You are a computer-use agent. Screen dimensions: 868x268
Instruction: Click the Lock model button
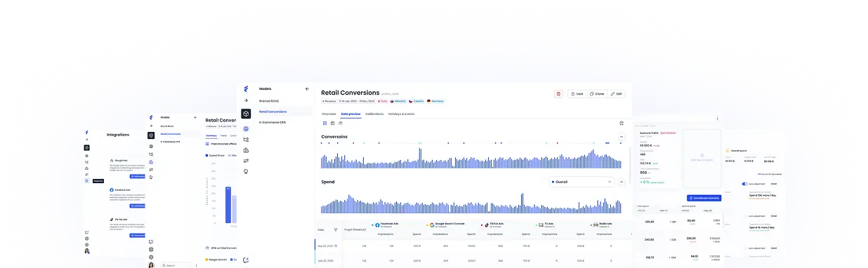pyautogui.click(x=577, y=93)
